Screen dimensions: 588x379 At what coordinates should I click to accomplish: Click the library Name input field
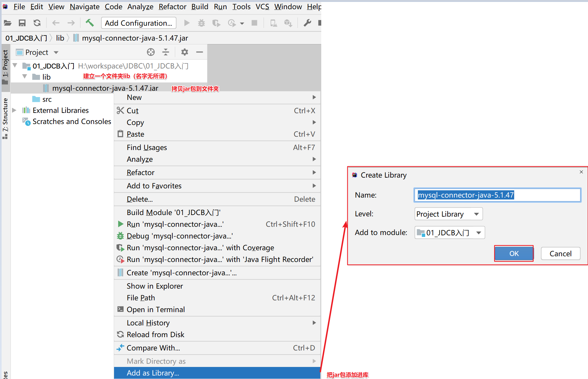coord(497,195)
